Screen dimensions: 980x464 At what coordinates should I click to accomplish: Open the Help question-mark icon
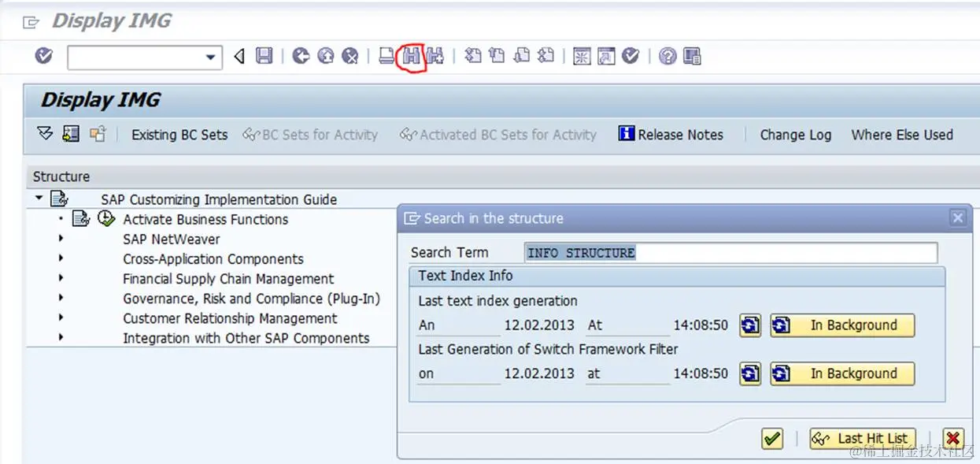[x=668, y=56]
